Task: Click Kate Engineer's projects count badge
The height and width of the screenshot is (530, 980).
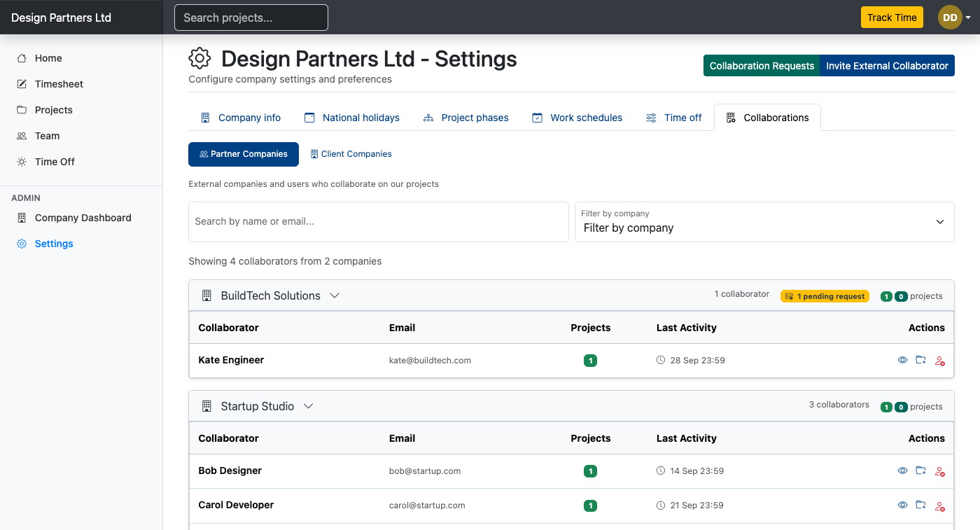Action: coord(590,361)
